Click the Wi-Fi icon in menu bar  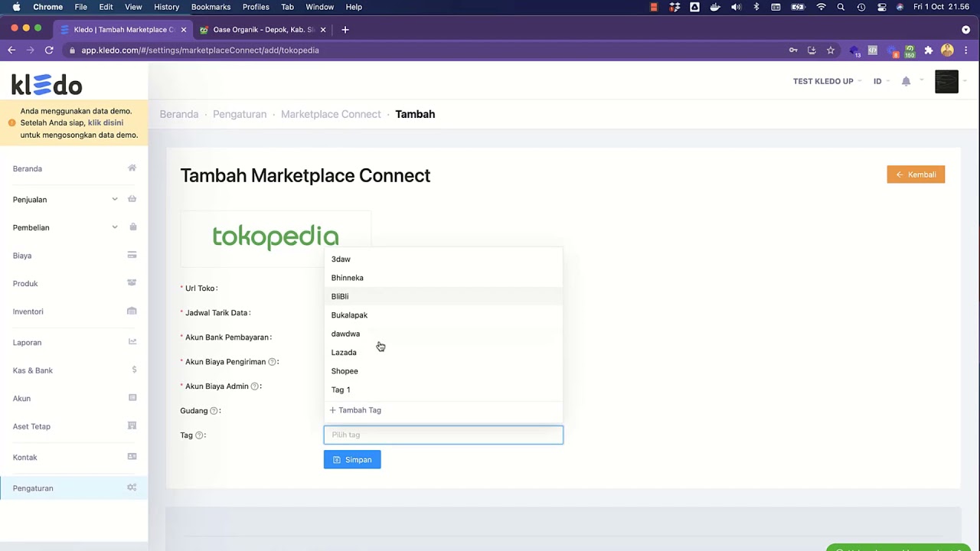coord(821,7)
